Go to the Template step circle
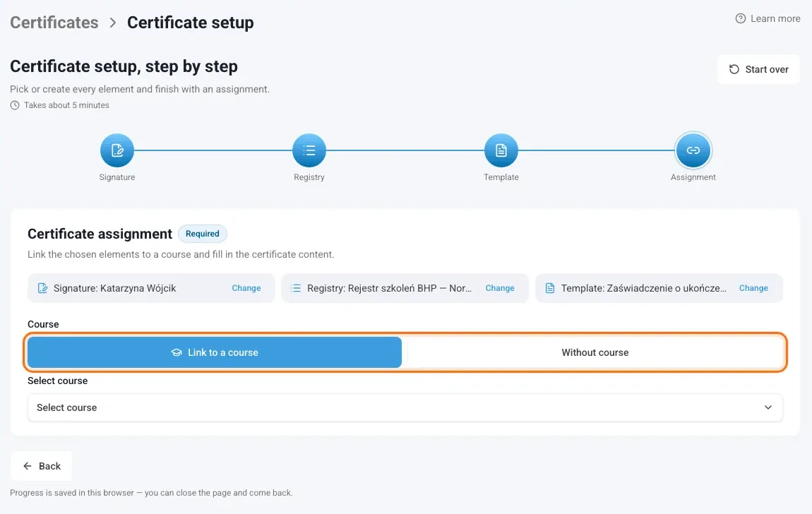This screenshot has width=812, height=514. (501, 150)
